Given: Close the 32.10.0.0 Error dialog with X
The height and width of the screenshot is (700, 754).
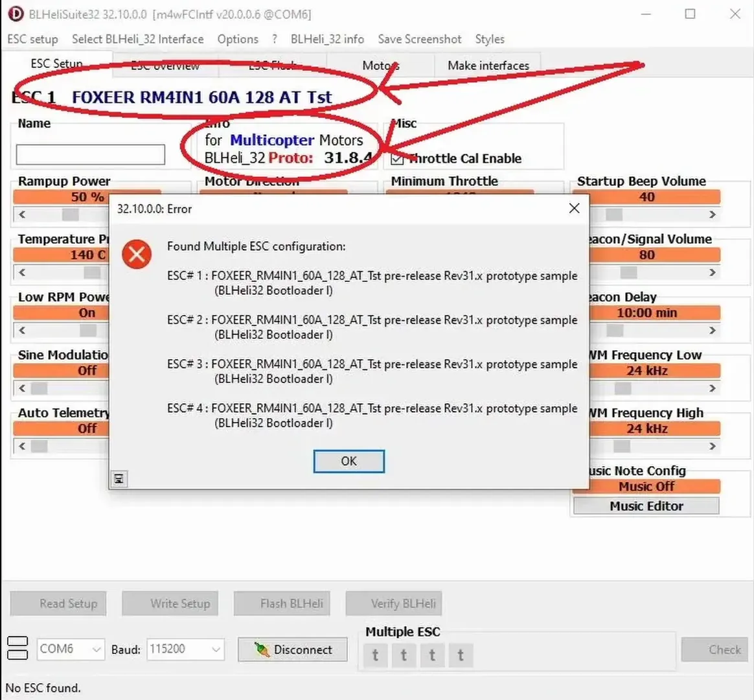Looking at the screenshot, I should 574,208.
